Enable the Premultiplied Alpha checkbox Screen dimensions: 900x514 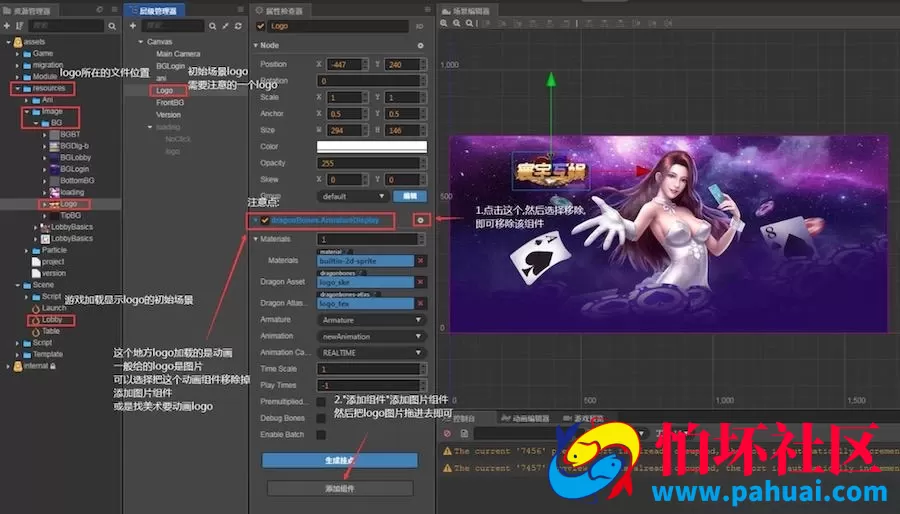pyautogui.click(x=321, y=402)
